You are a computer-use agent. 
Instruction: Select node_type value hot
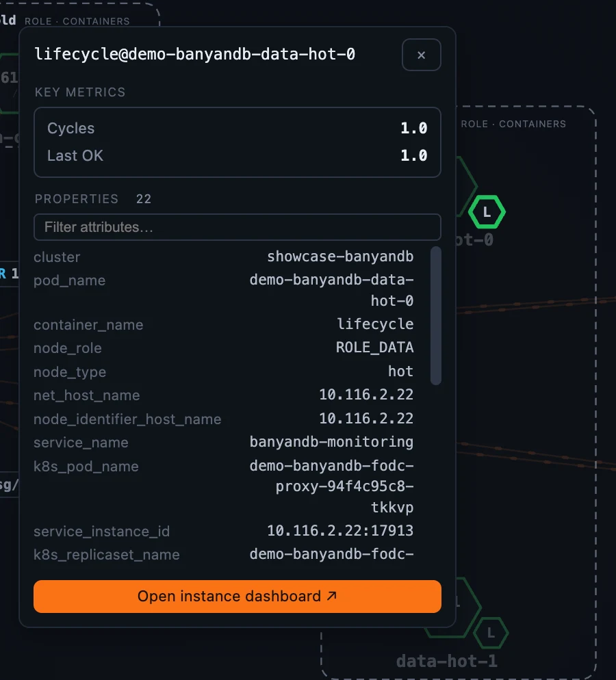coord(401,371)
